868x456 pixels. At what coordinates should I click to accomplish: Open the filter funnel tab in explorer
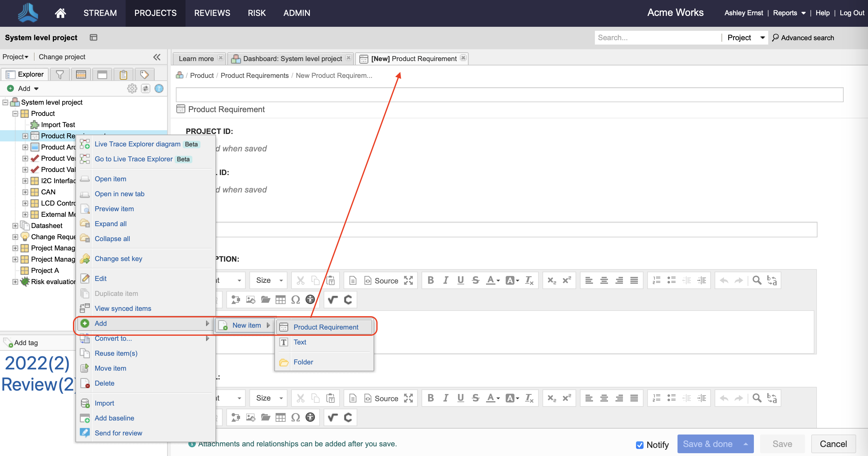(60, 74)
